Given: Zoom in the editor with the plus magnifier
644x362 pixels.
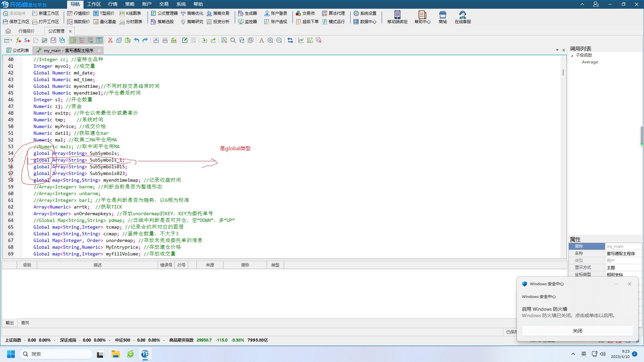Looking at the screenshot, I should (270, 40).
